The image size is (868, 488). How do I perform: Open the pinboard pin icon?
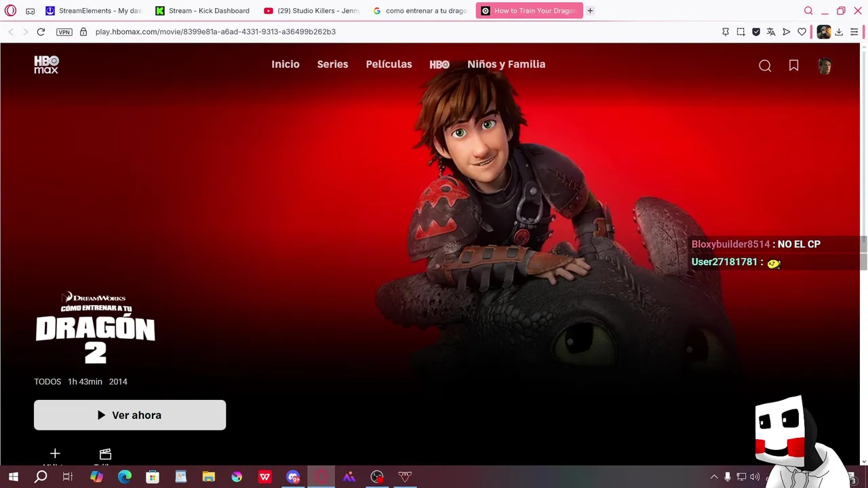tap(726, 32)
